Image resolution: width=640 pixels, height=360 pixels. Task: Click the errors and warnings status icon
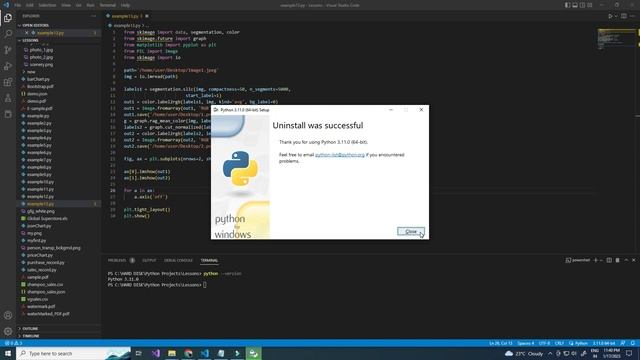click(13, 343)
